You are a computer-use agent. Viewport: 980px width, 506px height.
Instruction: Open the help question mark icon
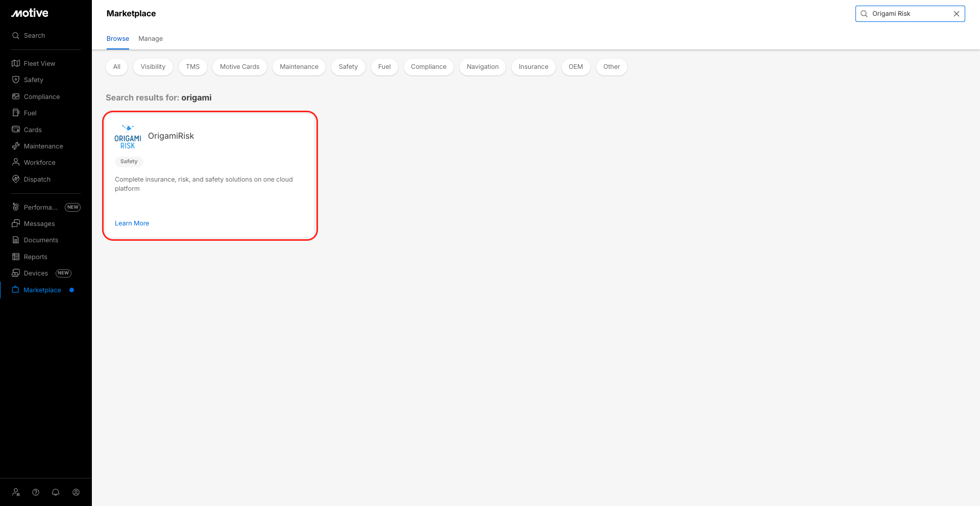tap(36, 492)
